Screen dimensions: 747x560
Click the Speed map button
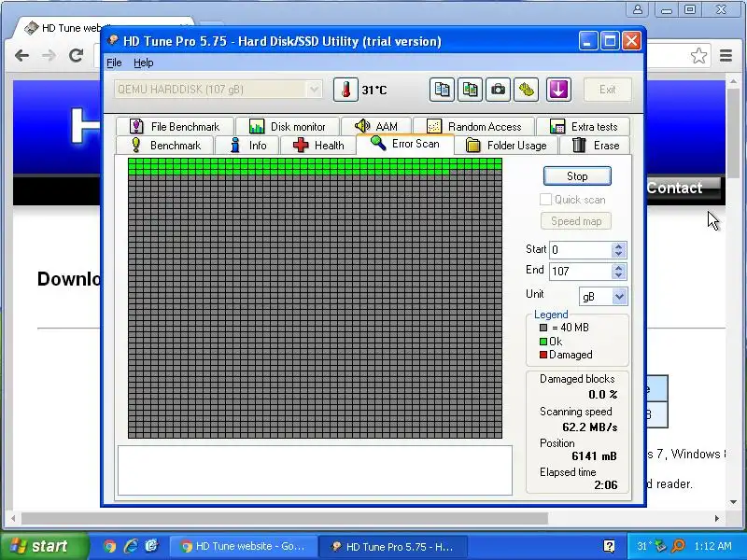click(x=576, y=221)
